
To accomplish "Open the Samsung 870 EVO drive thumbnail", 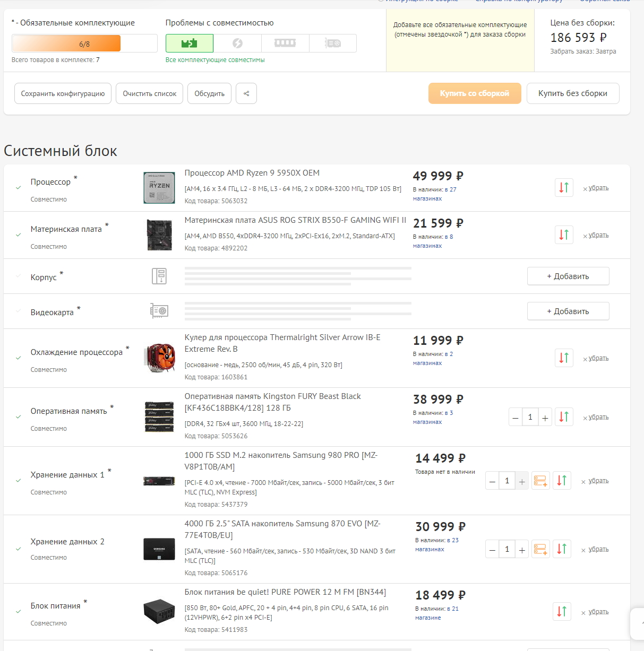I will coord(159,549).
